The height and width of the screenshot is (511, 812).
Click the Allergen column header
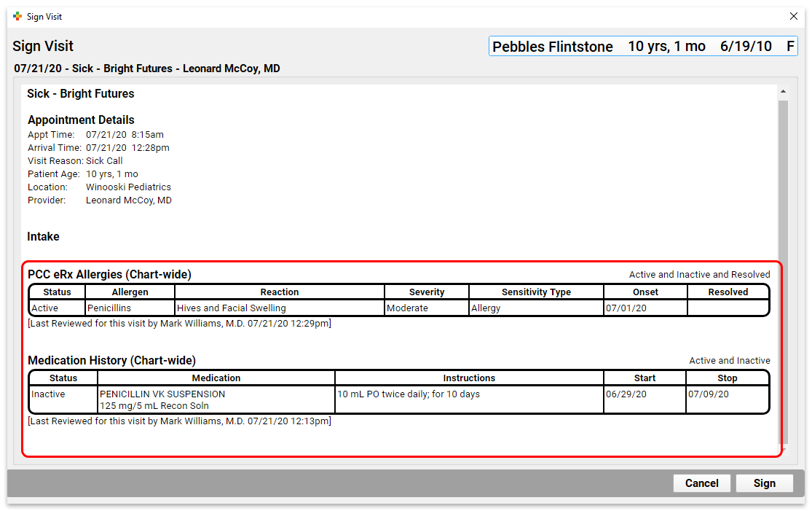point(130,292)
